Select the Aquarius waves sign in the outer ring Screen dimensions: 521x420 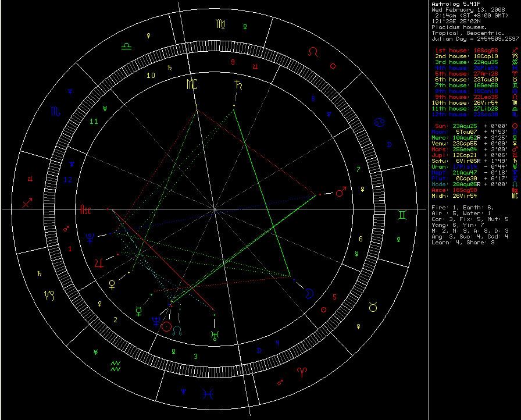116,366
